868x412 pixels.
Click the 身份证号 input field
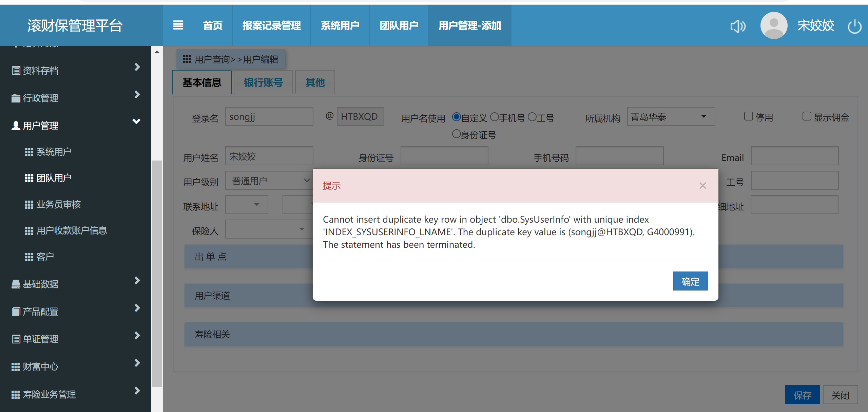pyautogui.click(x=444, y=156)
